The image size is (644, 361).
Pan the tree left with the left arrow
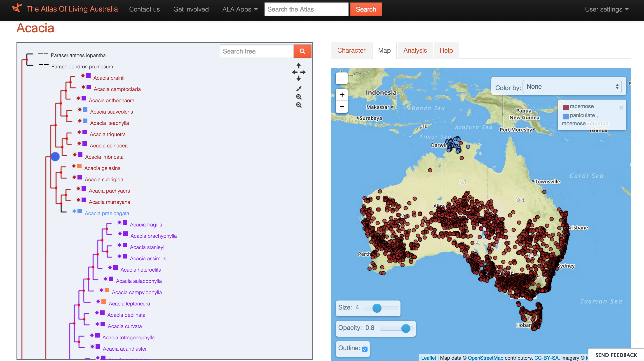pos(295,72)
